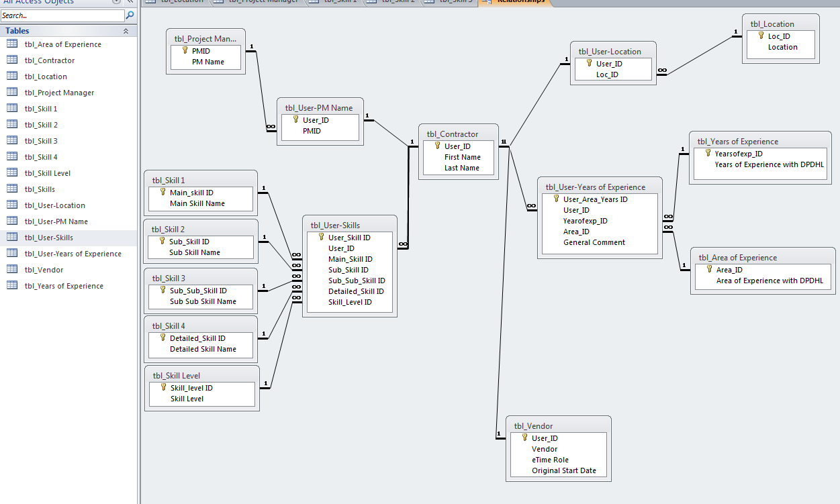Click in the navigation pane Search box
The image size is (840, 504).
coord(62,15)
